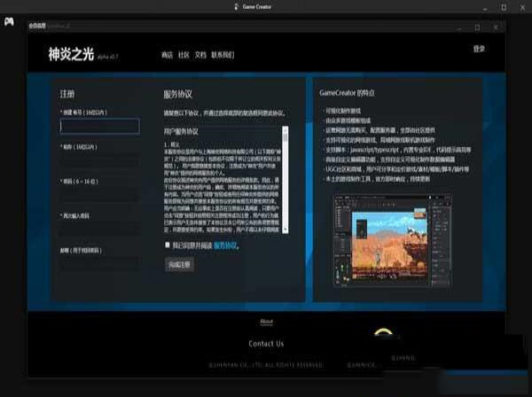Open the 文档 (Docs) nav item
The image size is (532, 397).
[x=200, y=55]
